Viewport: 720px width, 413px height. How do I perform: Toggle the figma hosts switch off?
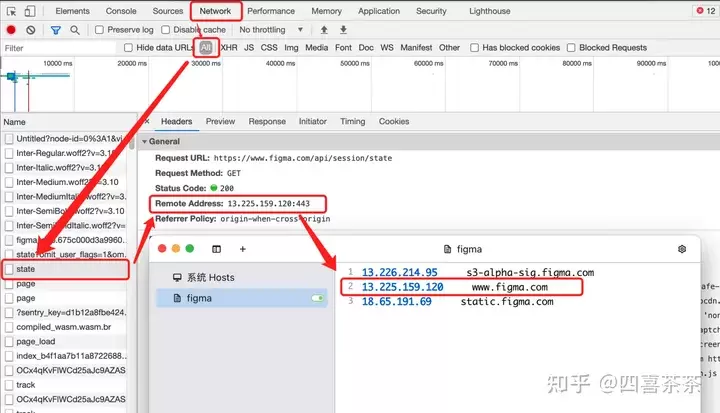318,298
